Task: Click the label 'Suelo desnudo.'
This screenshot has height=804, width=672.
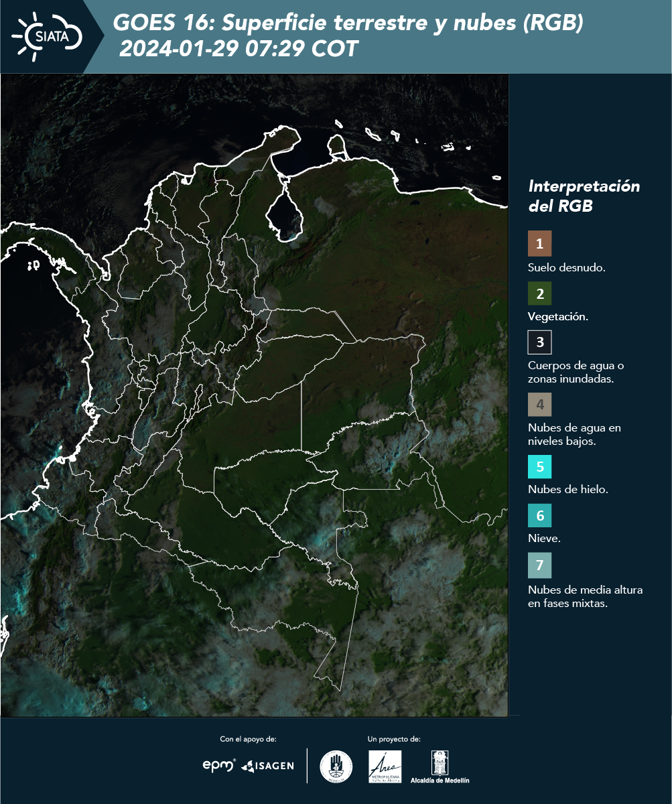Action: [567, 267]
